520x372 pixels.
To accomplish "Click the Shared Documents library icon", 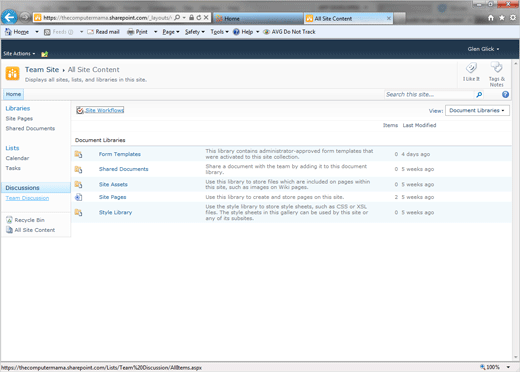I will (x=78, y=169).
